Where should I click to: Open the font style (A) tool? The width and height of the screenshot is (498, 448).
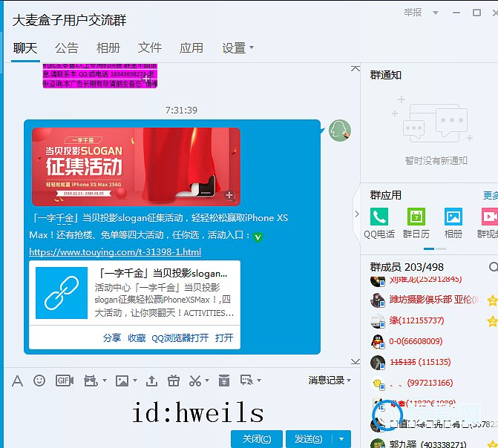[x=18, y=381]
